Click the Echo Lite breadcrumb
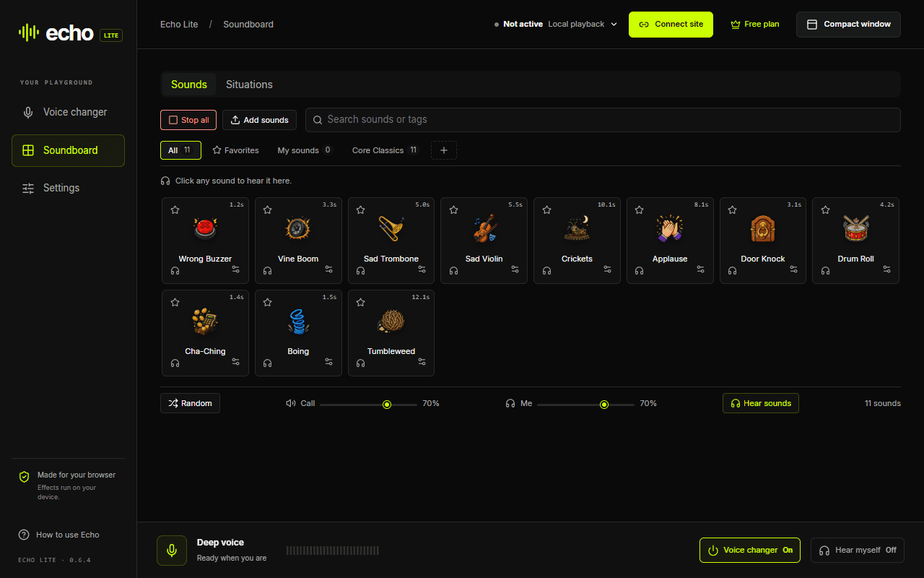 pyautogui.click(x=179, y=24)
